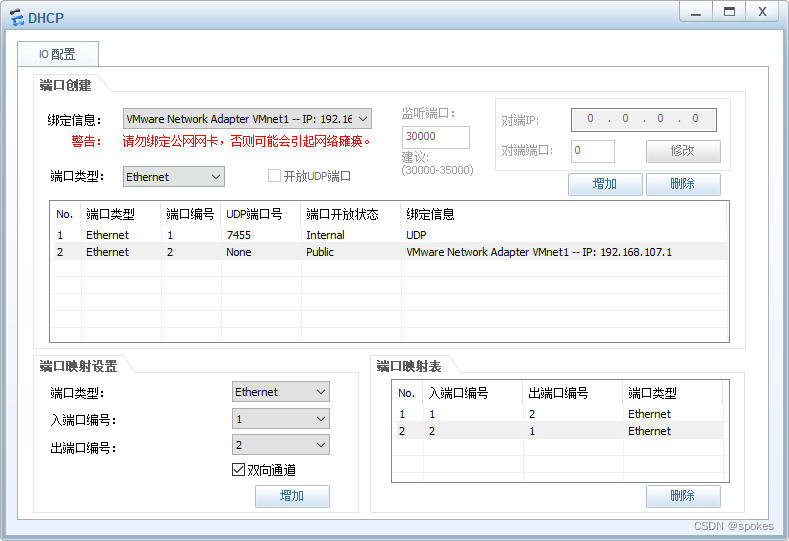The width and height of the screenshot is (789, 541).
Task: Click the Internal status cell
Action: coord(325,235)
